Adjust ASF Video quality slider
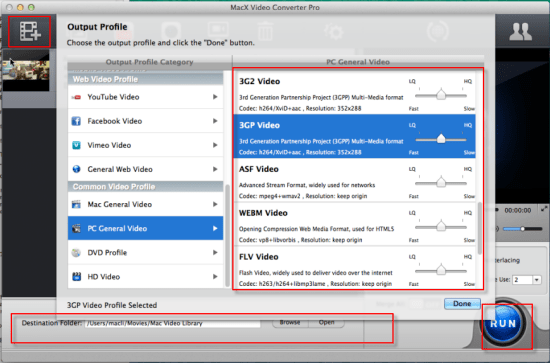550x363 pixels. click(441, 183)
